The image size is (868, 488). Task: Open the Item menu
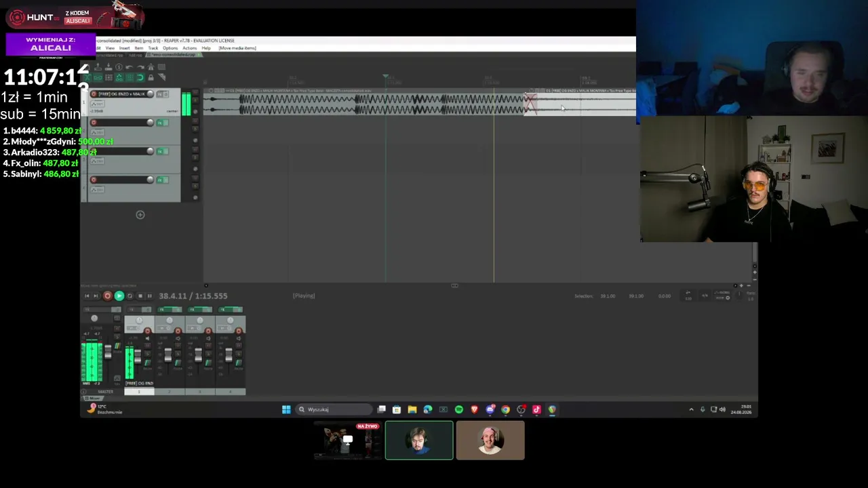click(139, 48)
